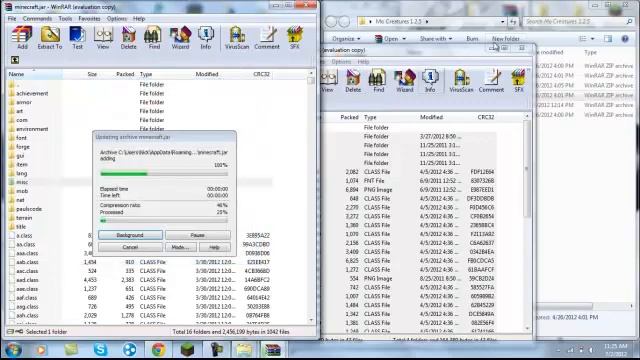Expand the Explorer address bar history dropdown
Viewport: 640px width, 360px height.
coord(502,21)
